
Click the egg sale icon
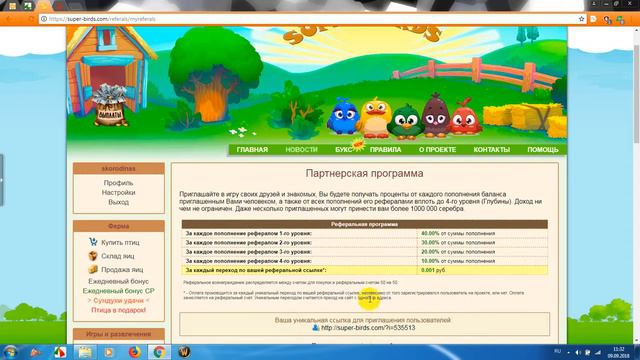(x=93, y=269)
